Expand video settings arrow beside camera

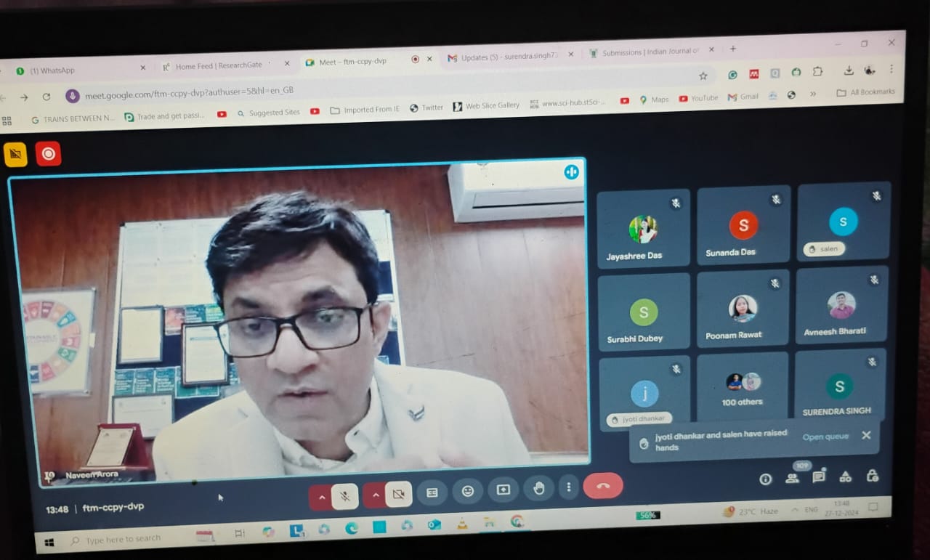[x=374, y=495]
